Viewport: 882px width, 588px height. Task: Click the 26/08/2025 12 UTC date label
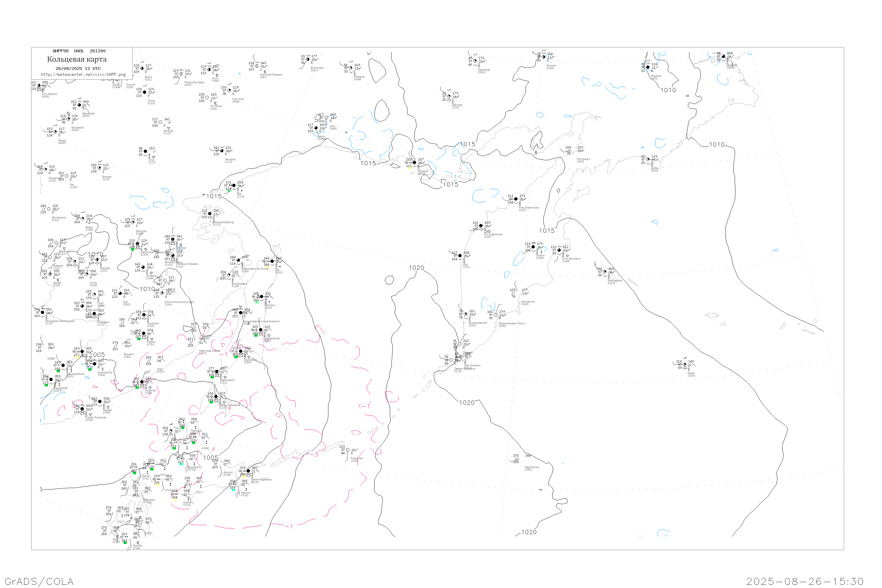(x=78, y=69)
